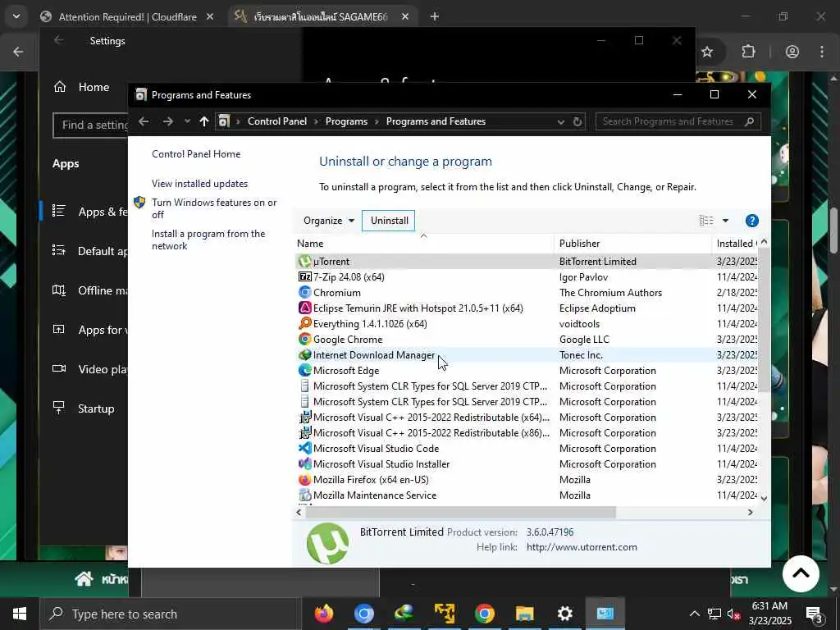Click the Microsoft Visual Studio Code icon
The width and height of the screenshot is (840, 630).
(305, 449)
